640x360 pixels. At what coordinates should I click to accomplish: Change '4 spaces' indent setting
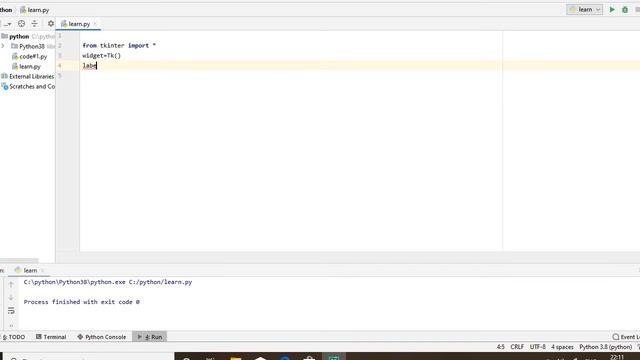(x=562, y=347)
